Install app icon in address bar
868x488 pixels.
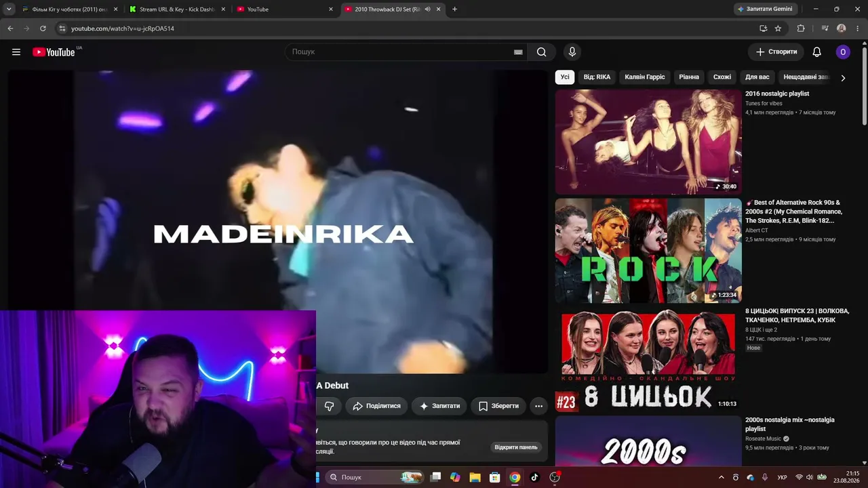point(764,28)
